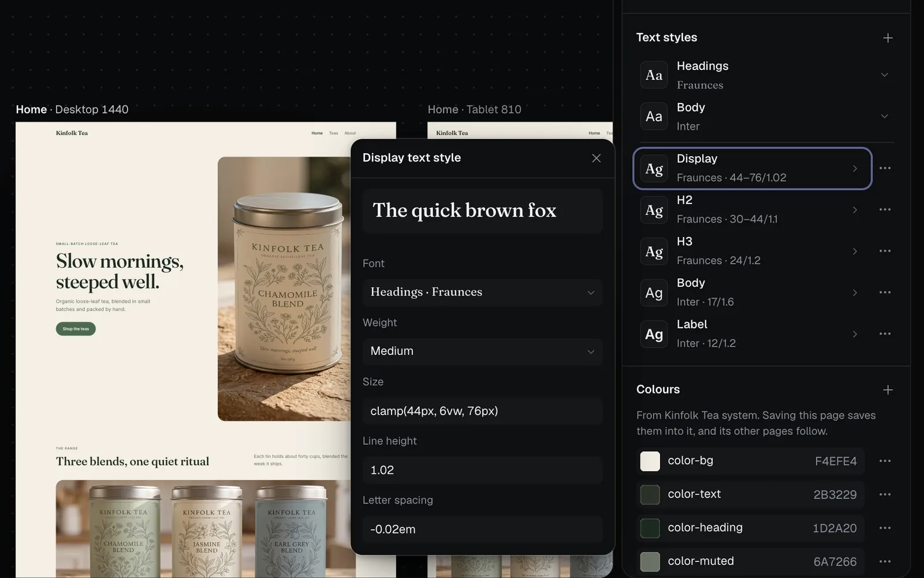
Task: Open more options for color-muted
Action: (x=885, y=562)
